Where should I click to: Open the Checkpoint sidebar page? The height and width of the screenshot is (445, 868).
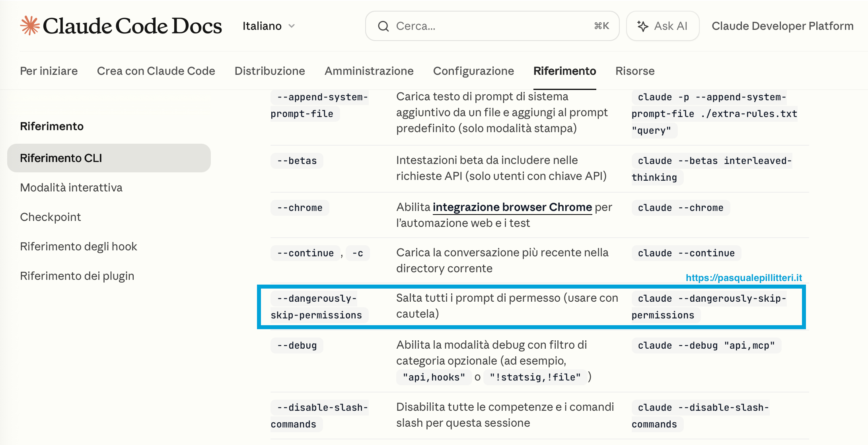(x=51, y=217)
